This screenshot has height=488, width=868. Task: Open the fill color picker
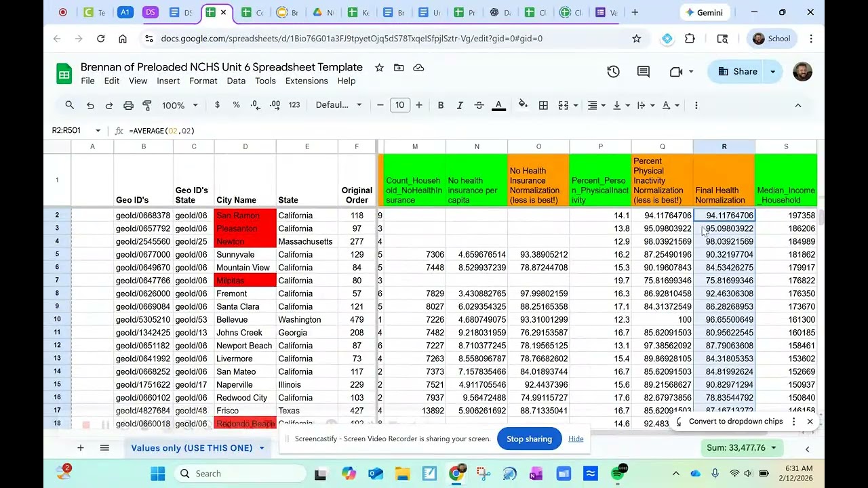click(523, 105)
